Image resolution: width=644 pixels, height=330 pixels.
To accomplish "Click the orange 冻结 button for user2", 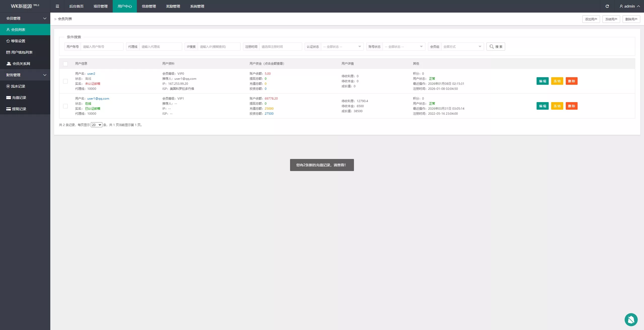I will point(557,81).
